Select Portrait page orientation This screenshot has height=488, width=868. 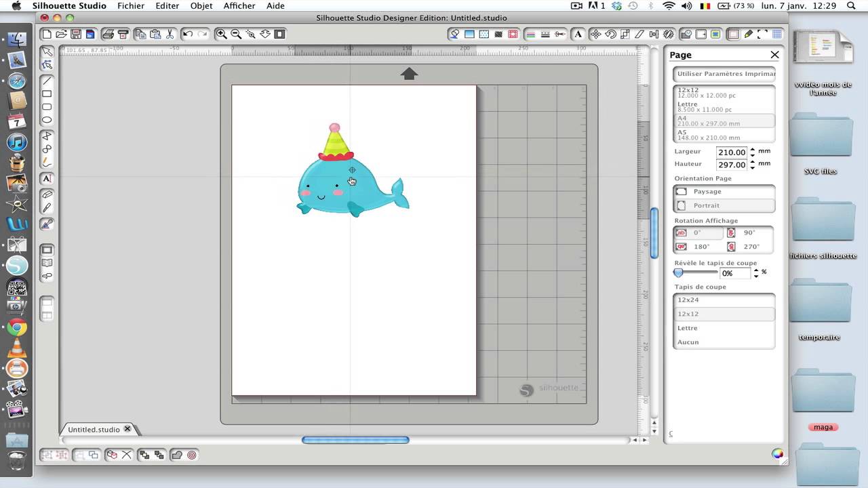[724, 205]
